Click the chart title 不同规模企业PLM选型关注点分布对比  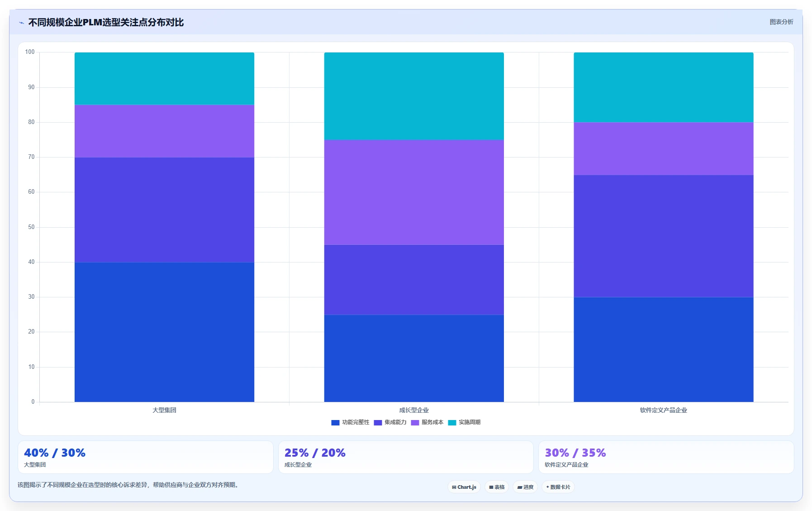point(106,22)
